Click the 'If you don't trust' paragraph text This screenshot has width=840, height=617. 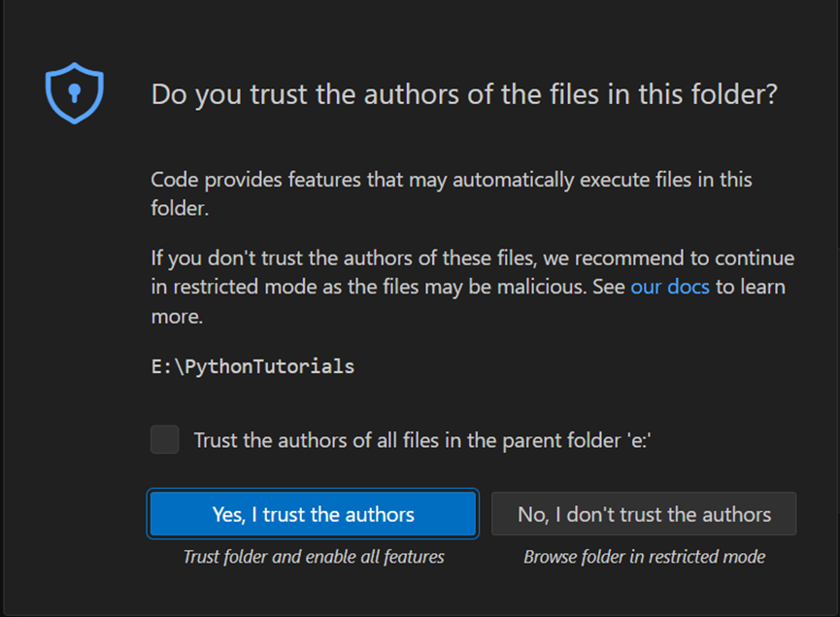473,287
